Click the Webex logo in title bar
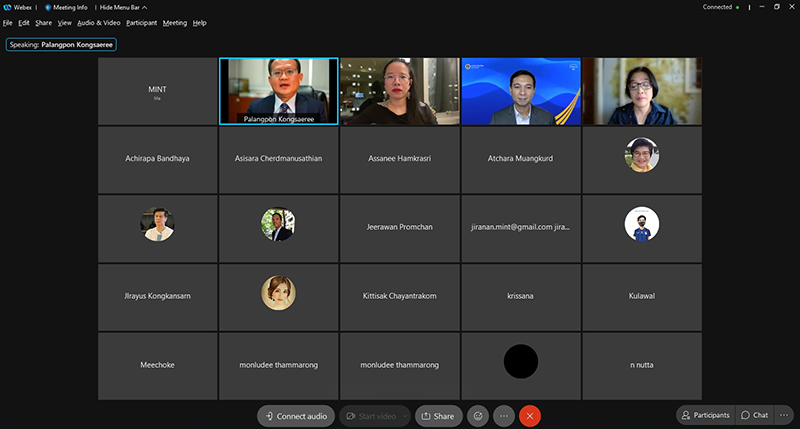The width and height of the screenshot is (800, 429). pyautogui.click(x=17, y=7)
